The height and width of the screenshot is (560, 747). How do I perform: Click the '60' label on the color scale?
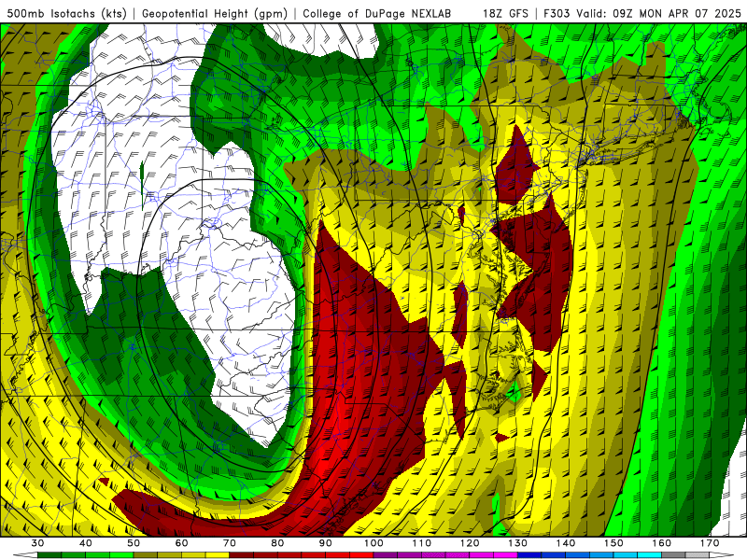(181, 543)
